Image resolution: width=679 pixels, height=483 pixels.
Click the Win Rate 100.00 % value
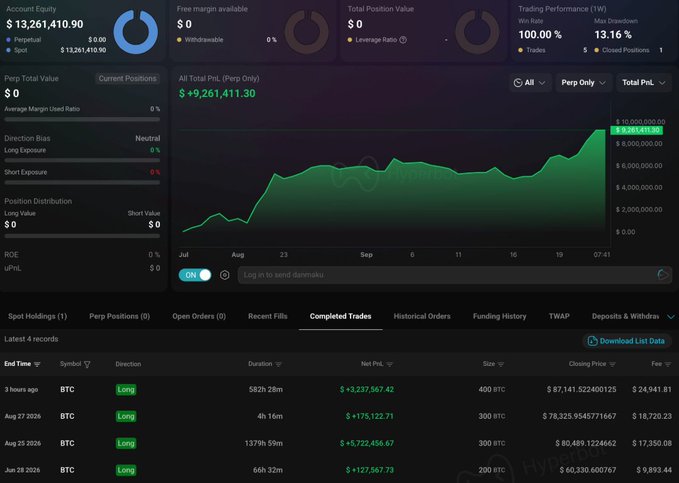point(540,35)
